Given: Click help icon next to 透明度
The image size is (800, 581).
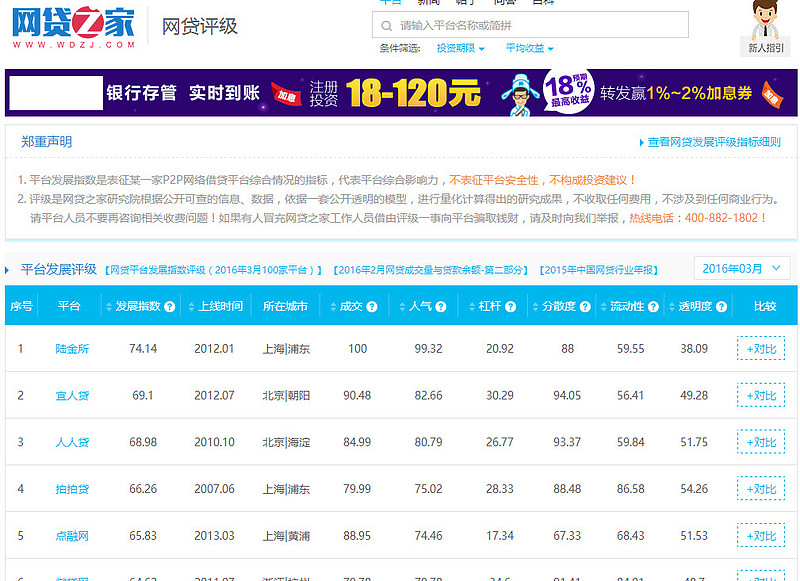Looking at the screenshot, I should click(x=721, y=307).
